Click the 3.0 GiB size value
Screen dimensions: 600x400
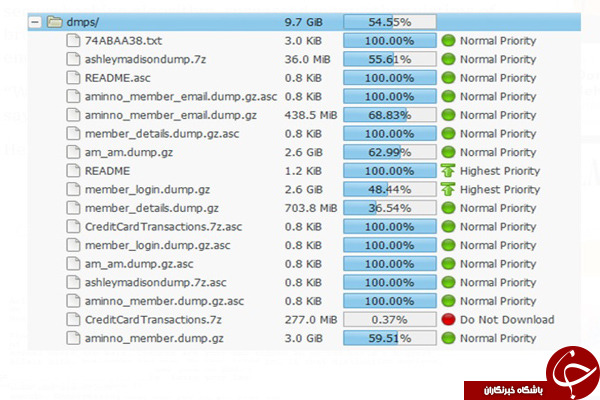pos(303,338)
